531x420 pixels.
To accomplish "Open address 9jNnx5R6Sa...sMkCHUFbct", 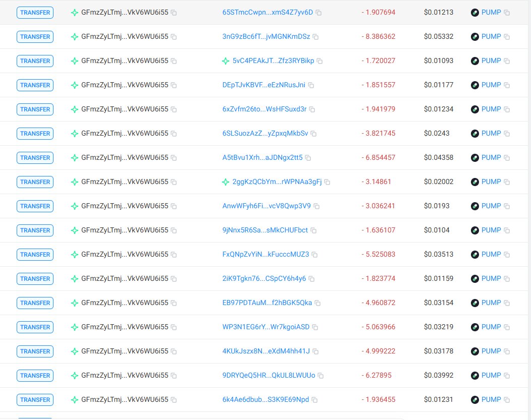I will click(265, 230).
